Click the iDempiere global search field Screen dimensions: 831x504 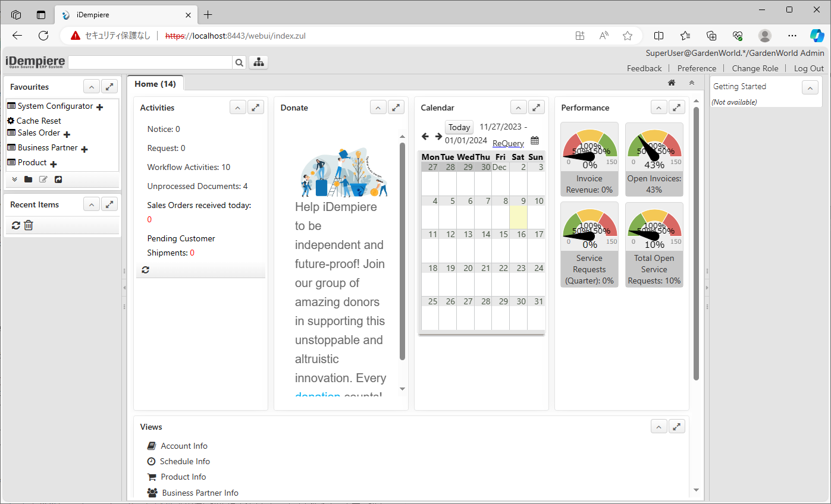(x=150, y=62)
